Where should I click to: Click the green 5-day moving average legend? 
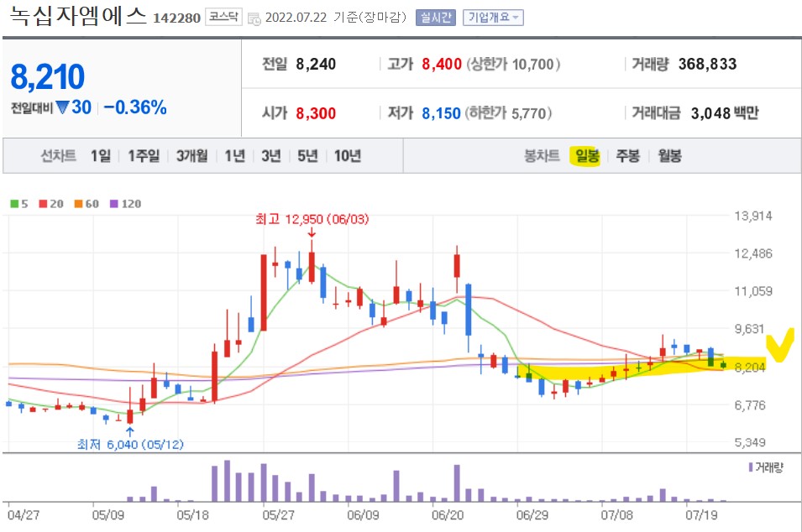pyautogui.click(x=19, y=204)
